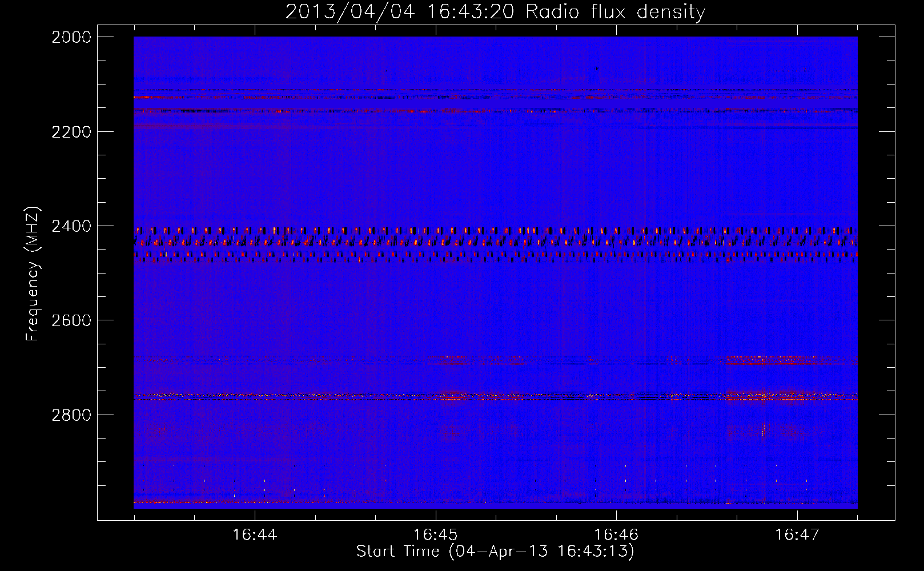
Task: Click the 16:47 time tick label
Action: pos(797,535)
